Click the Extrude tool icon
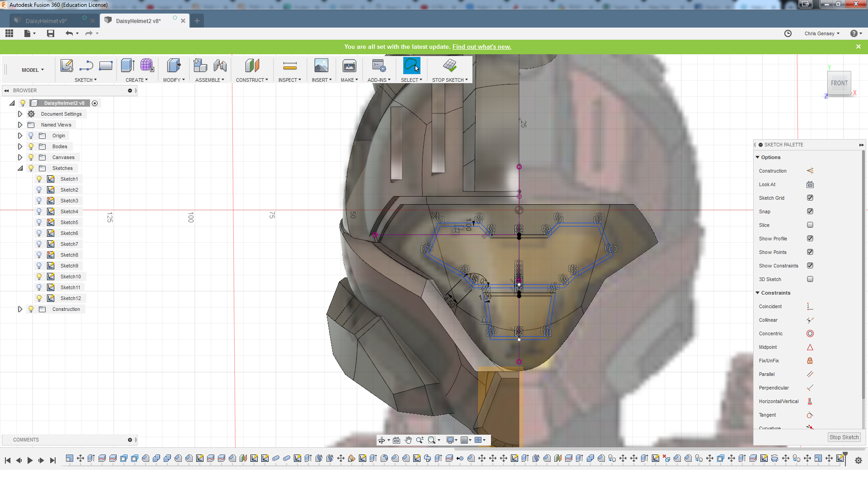Viewport: 868px width, 488px height. pyautogui.click(x=127, y=66)
